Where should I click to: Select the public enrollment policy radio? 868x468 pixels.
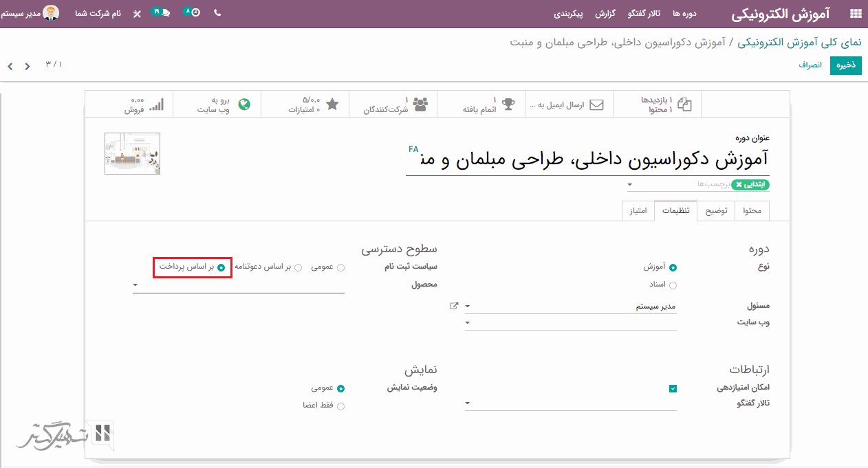340,267
